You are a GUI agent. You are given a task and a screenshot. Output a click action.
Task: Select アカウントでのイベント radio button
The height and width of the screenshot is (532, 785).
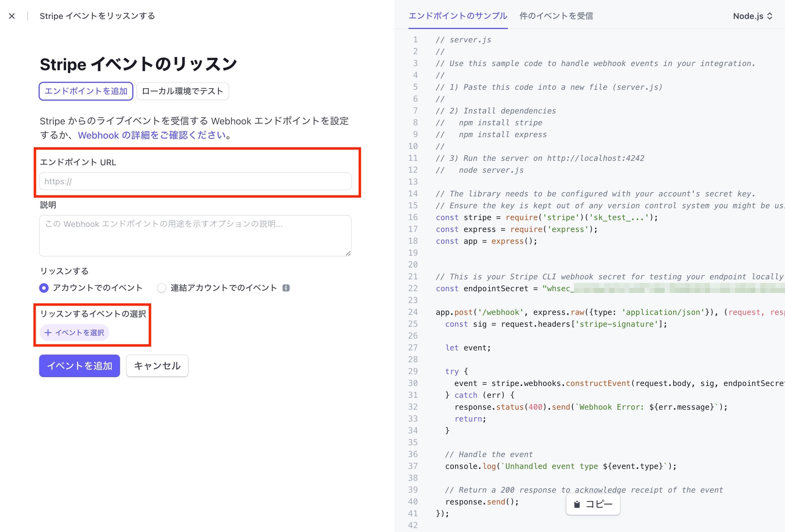tap(44, 288)
